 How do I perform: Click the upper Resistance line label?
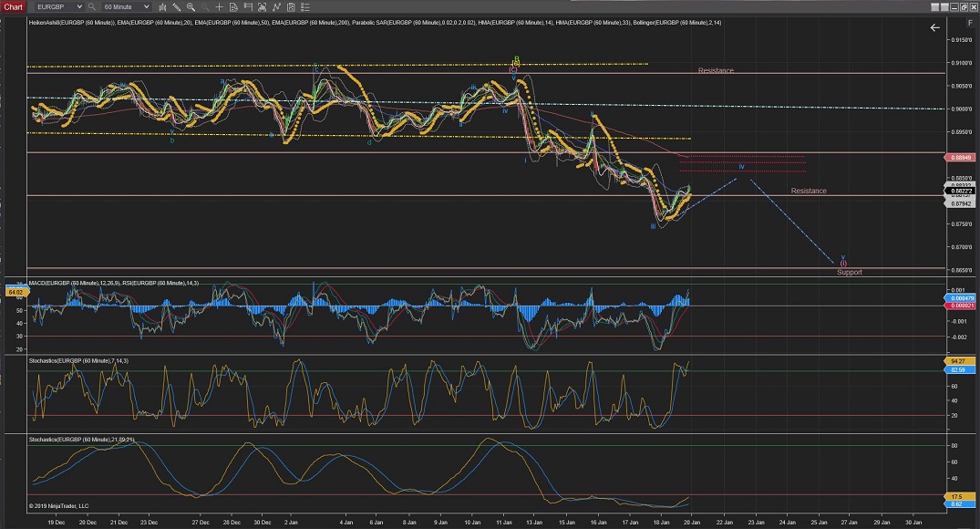716,70
